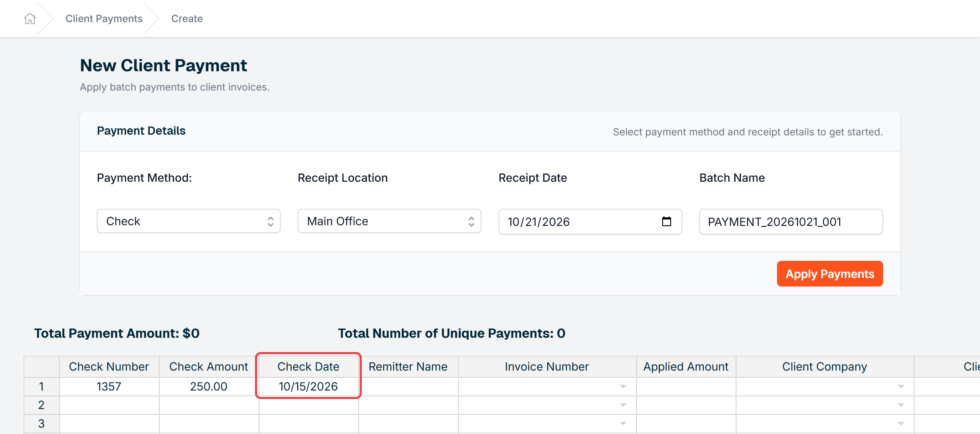Select the Applied Amount column header
The image size is (980, 434).
(x=686, y=367)
